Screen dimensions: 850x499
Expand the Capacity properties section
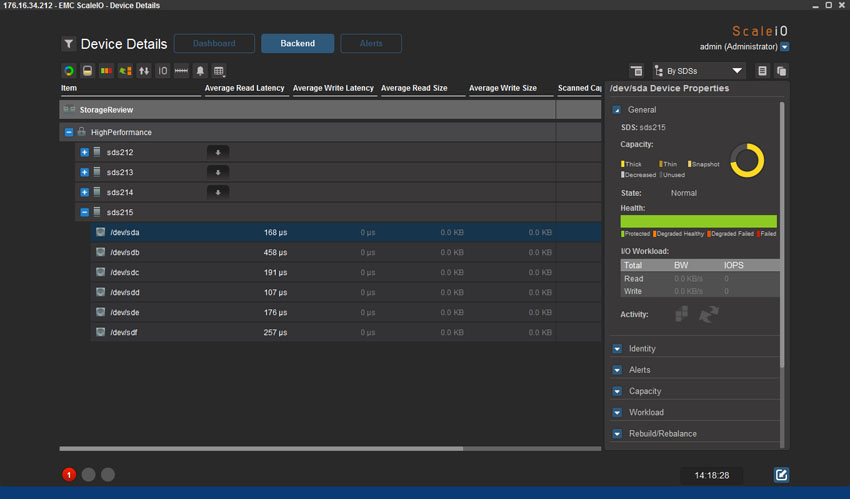pos(617,391)
